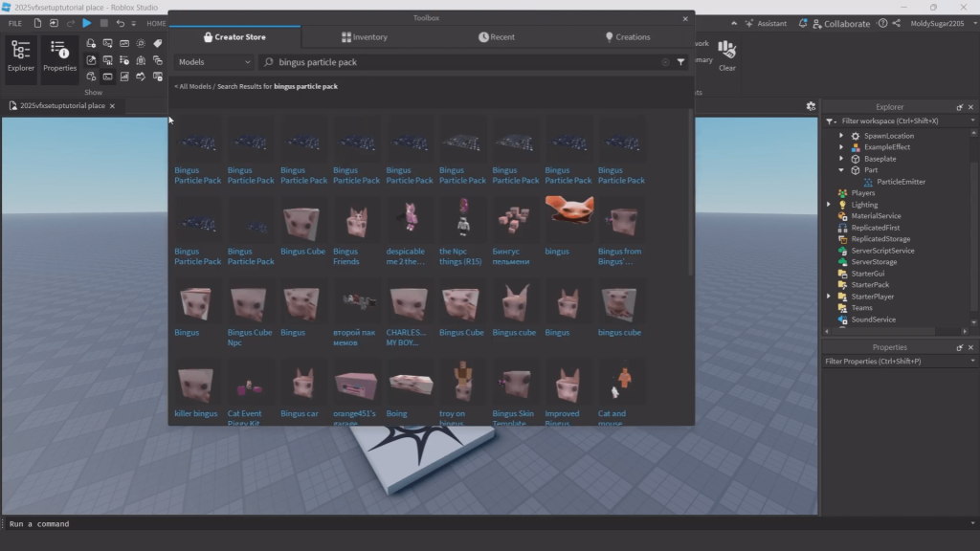
Task: Expand the SpawnLocation tree node
Action: tap(841, 136)
